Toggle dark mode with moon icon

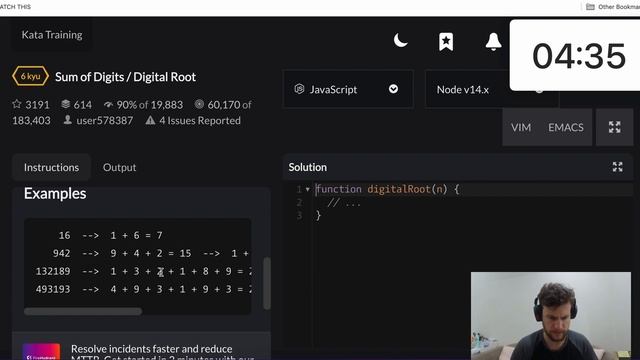click(x=400, y=41)
